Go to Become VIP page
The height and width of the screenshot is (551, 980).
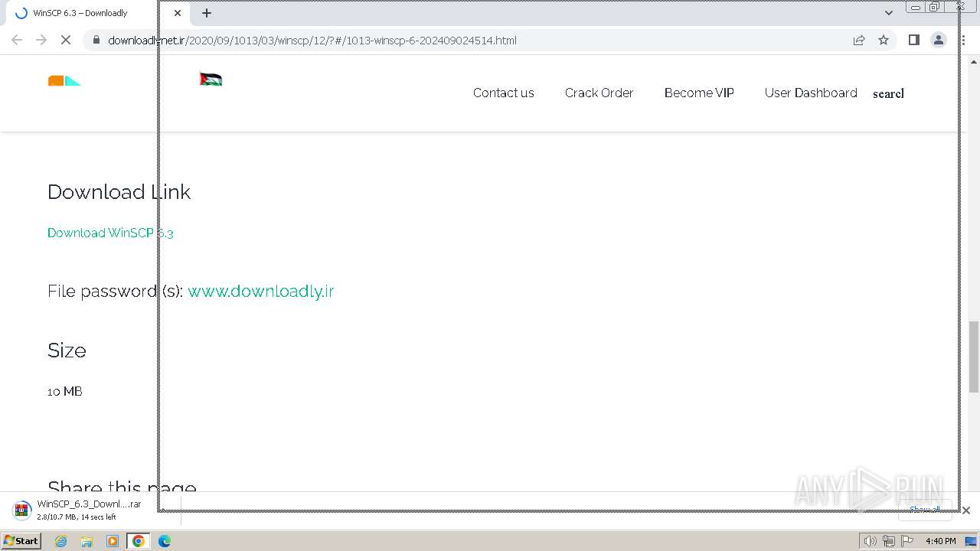click(699, 93)
